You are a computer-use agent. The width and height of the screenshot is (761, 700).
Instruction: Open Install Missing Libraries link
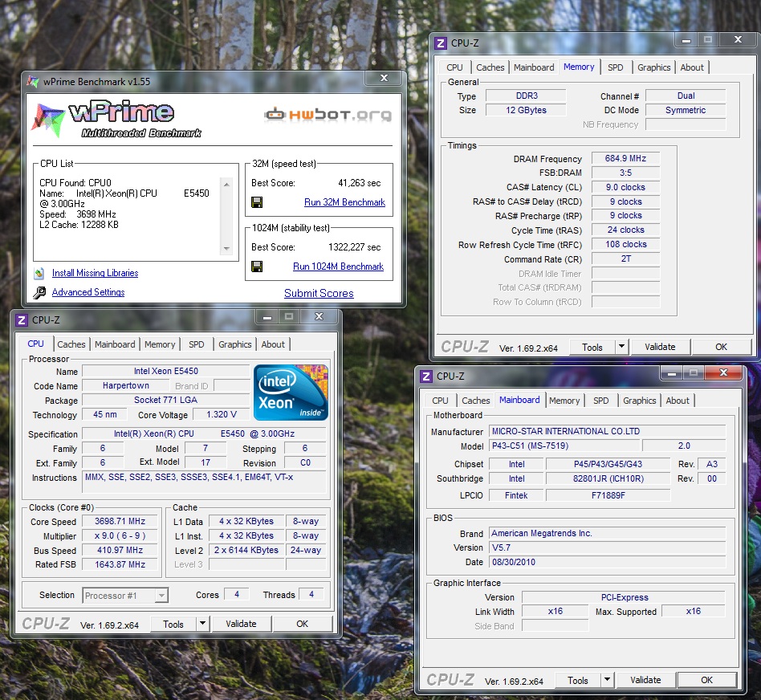pyautogui.click(x=95, y=273)
